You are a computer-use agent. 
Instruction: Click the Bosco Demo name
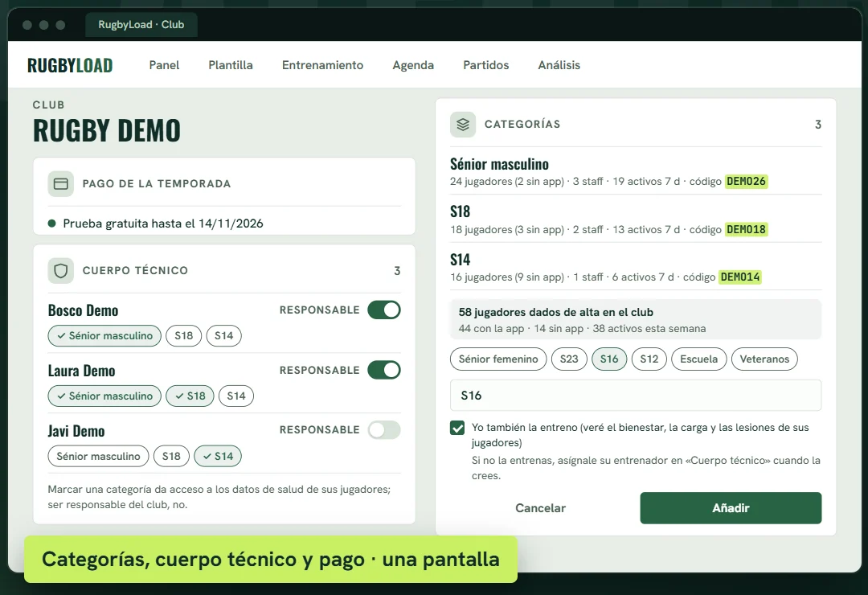point(83,311)
